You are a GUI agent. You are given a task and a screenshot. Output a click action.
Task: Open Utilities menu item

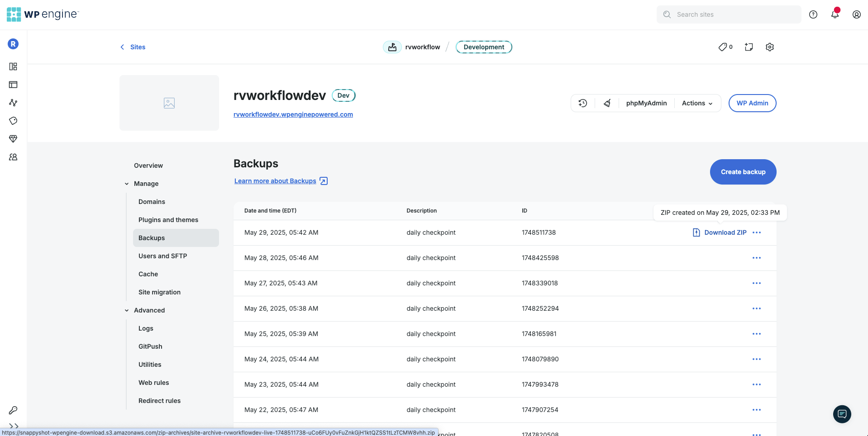150,365
